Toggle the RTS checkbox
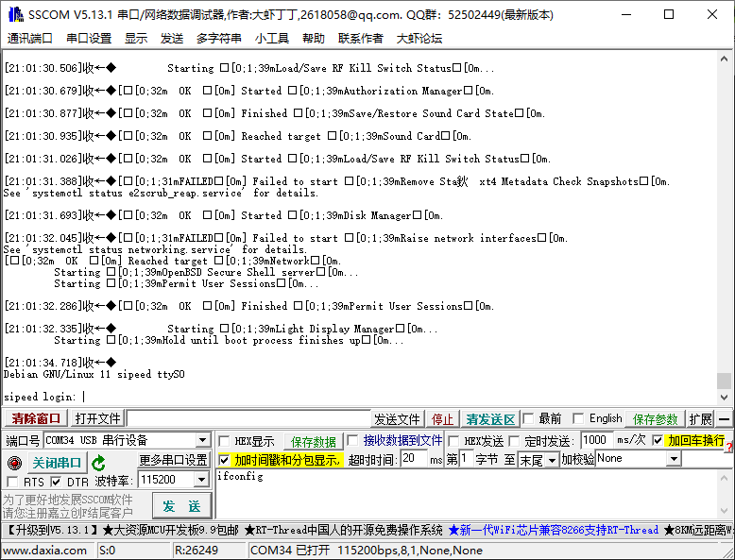 click(12, 483)
